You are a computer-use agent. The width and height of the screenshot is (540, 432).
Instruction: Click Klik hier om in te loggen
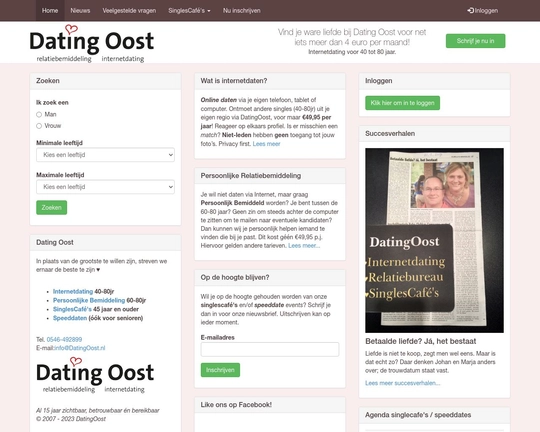click(x=403, y=103)
